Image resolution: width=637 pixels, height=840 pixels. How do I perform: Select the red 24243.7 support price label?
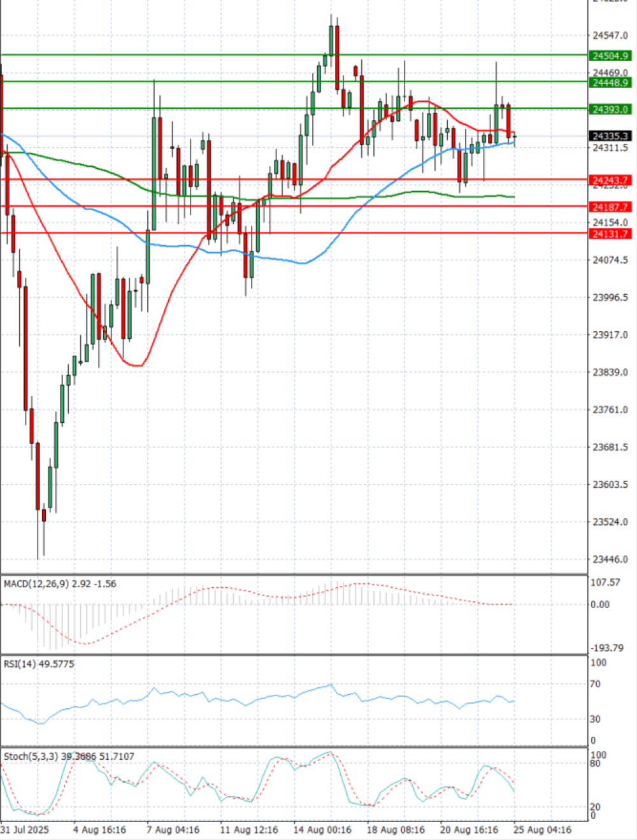point(610,181)
